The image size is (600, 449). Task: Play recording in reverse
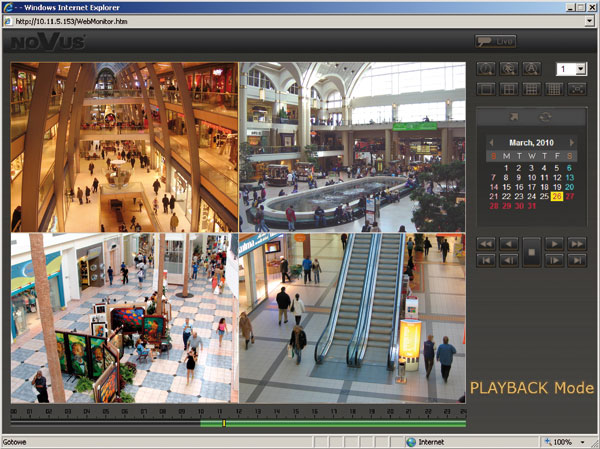click(509, 244)
